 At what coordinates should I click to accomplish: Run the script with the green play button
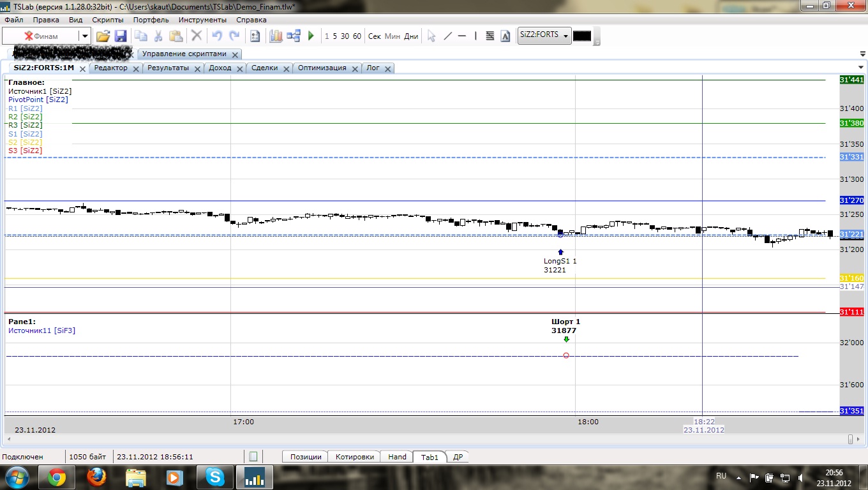(311, 36)
